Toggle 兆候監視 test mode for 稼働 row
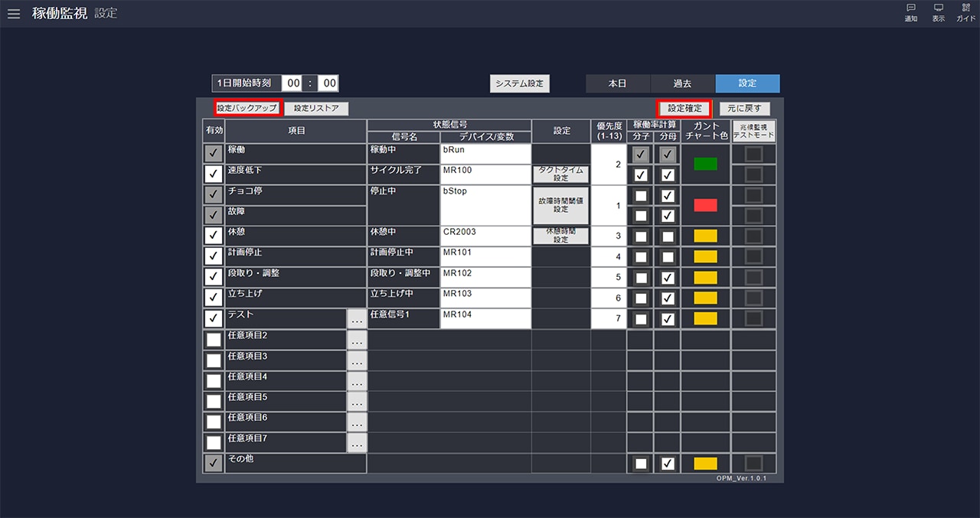980x518 pixels. [753, 155]
